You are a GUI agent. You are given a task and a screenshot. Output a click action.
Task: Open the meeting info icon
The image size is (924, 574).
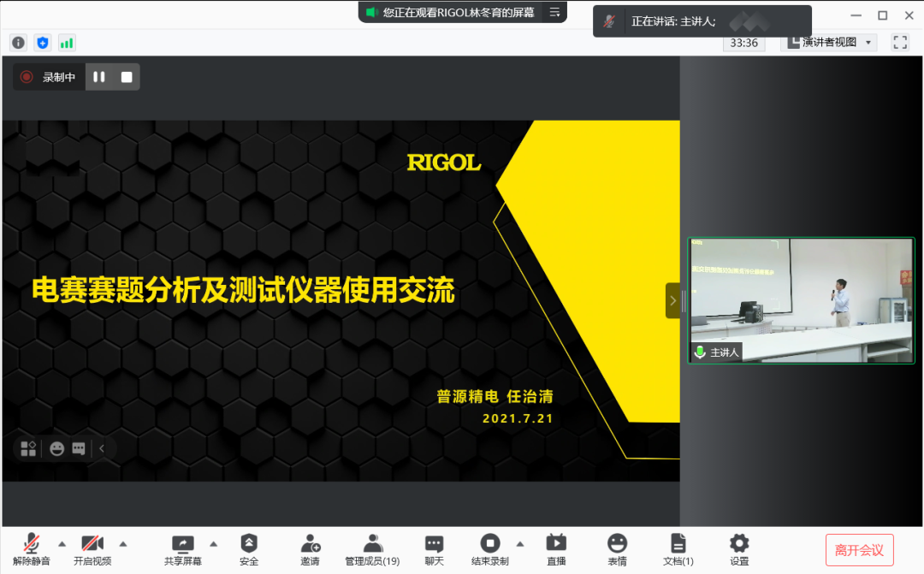(x=18, y=42)
